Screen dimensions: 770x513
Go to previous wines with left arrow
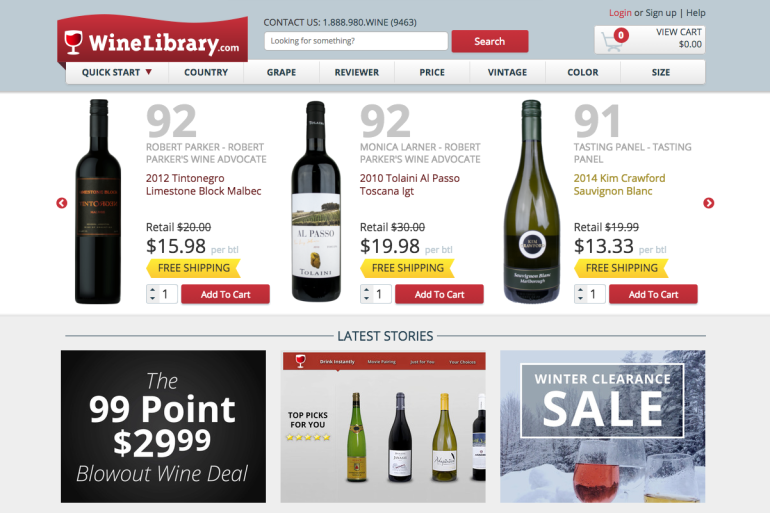[x=62, y=203]
